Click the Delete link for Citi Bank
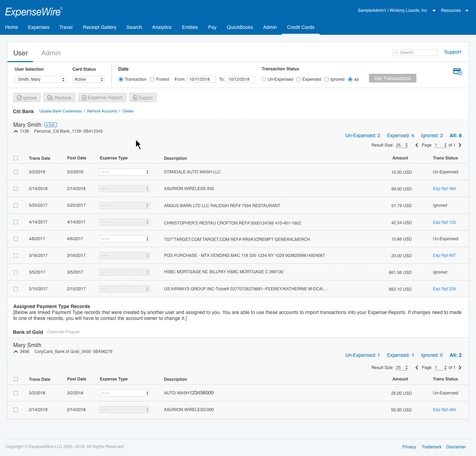 [x=128, y=111]
